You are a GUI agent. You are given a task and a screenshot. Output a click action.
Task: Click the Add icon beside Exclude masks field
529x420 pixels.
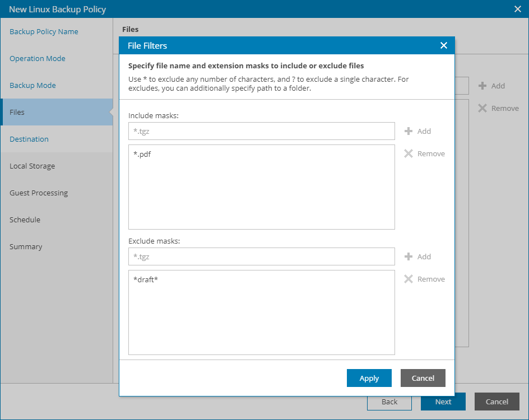[x=417, y=256]
